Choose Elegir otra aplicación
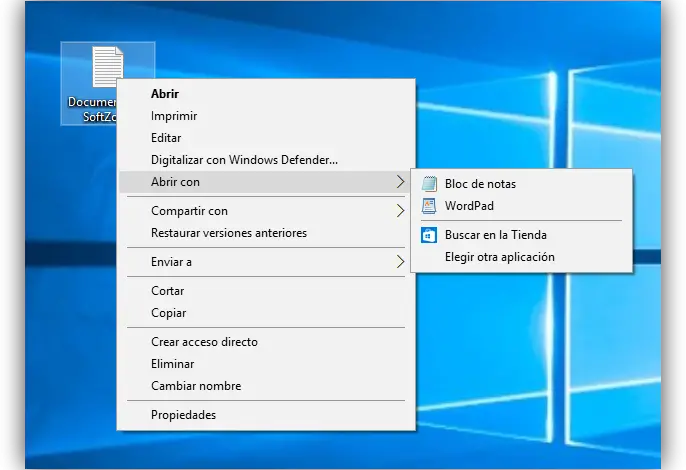The height and width of the screenshot is (470, 686). (x=522, y=257)
